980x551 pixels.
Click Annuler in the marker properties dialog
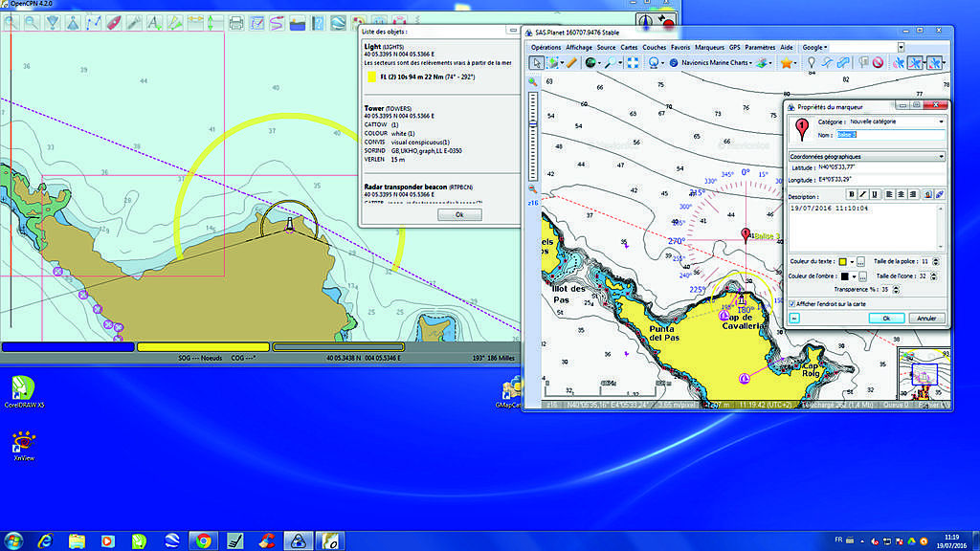pos(926,319)
